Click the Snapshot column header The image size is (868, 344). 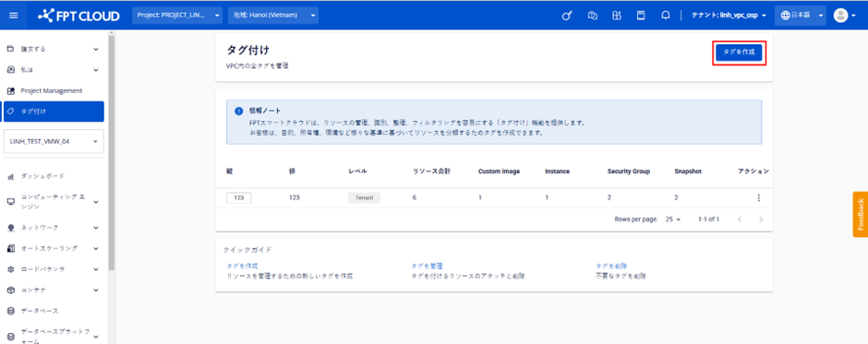click(x=688, y=172)
